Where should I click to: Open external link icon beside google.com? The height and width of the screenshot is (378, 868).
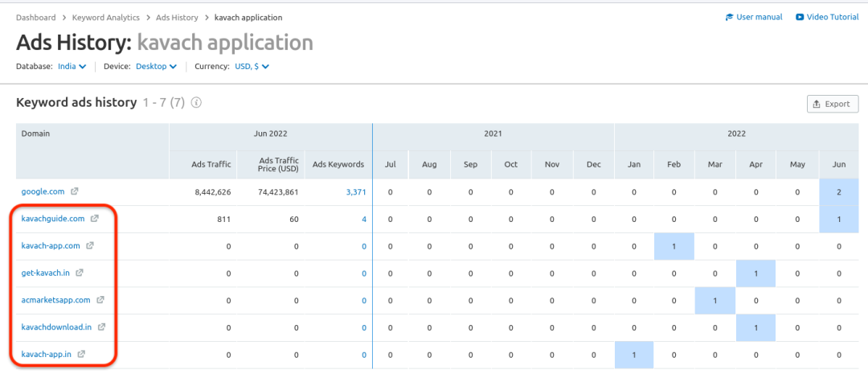tap(75, 191)
